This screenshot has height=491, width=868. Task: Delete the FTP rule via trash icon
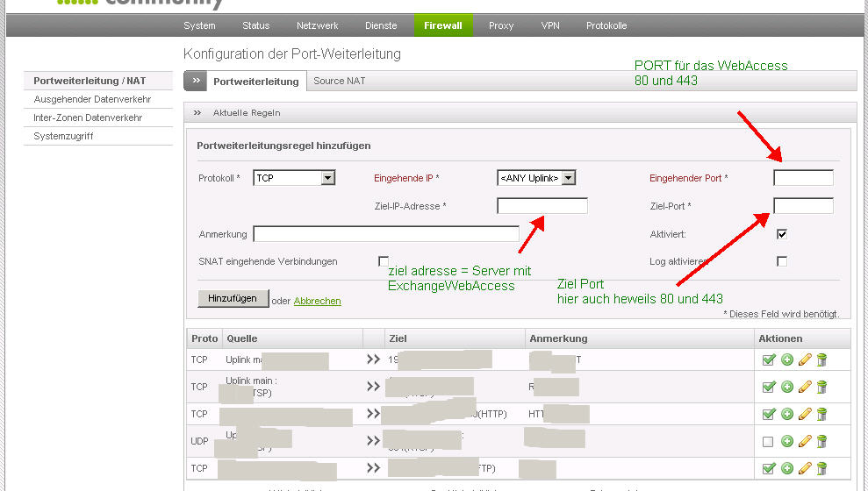(x=821, y=468)
